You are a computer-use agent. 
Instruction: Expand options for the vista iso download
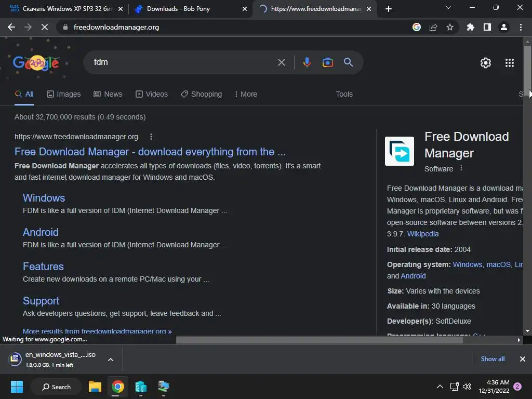point(111,360)
